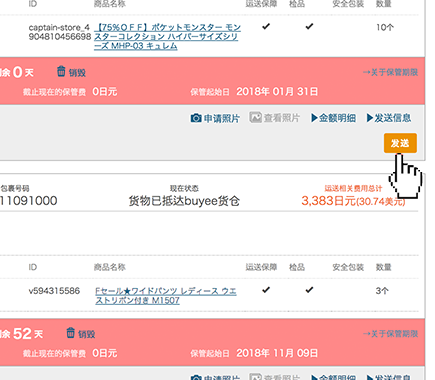Click 检品 checkmark in ワイドパンツ row
This screenshot has height=380, width=435.
(309, 290)
